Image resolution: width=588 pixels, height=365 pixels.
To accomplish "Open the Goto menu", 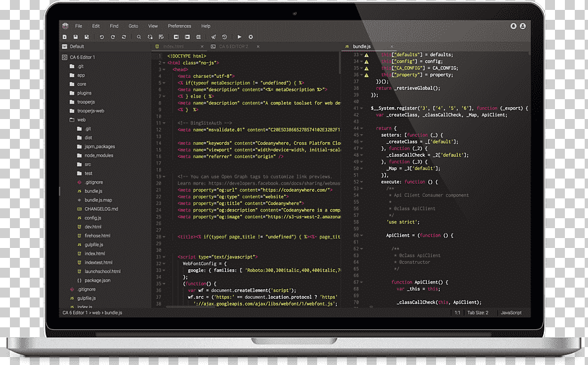I will [x=133, y=26].
